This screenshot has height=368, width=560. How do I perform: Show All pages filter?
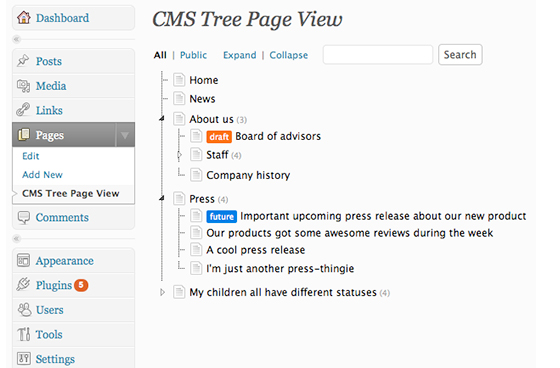pyautogui.click(x=160, y=55)
